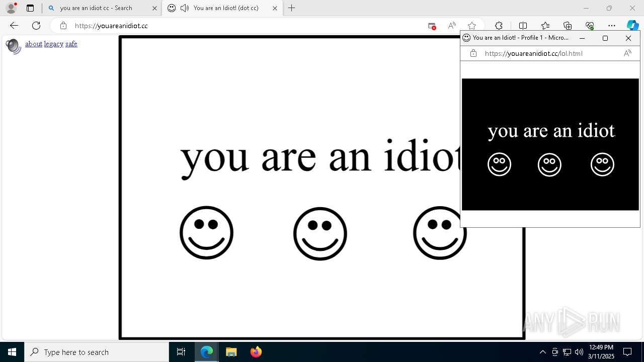The height and width of the screenshot is (362, 644).
Task: Open the browser profile avatar
Action: click(x=11, y=8)
